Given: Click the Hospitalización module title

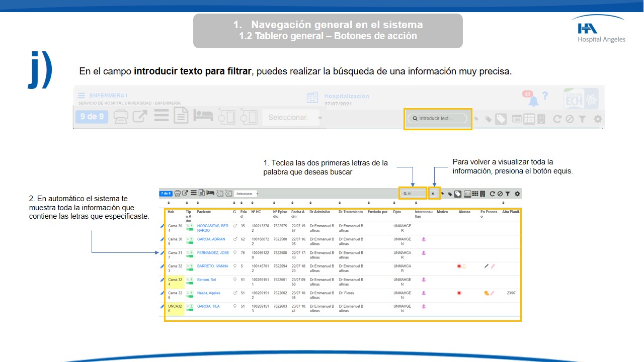Looking at the screenshot, I should [346, 96].
